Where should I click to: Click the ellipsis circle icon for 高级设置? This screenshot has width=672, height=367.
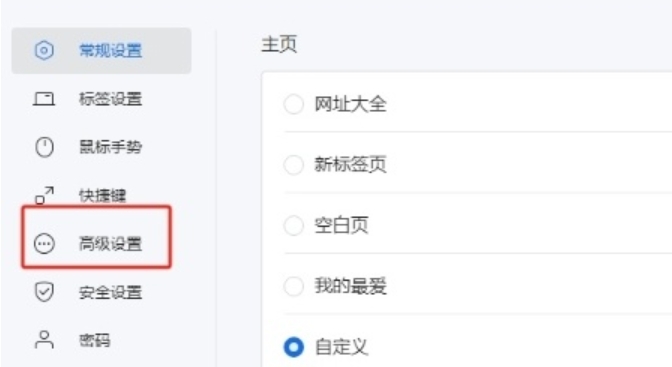(x=44, y=244)
